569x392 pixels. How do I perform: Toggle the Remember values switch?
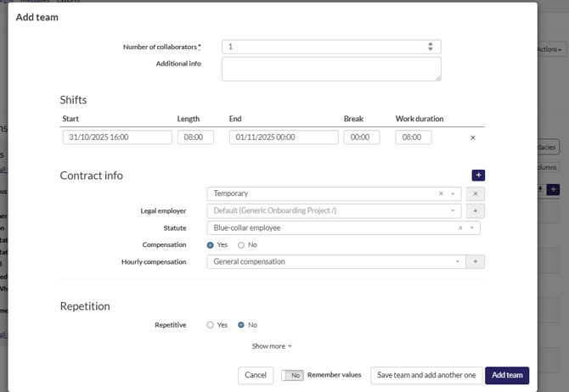[x=292, y=375]
